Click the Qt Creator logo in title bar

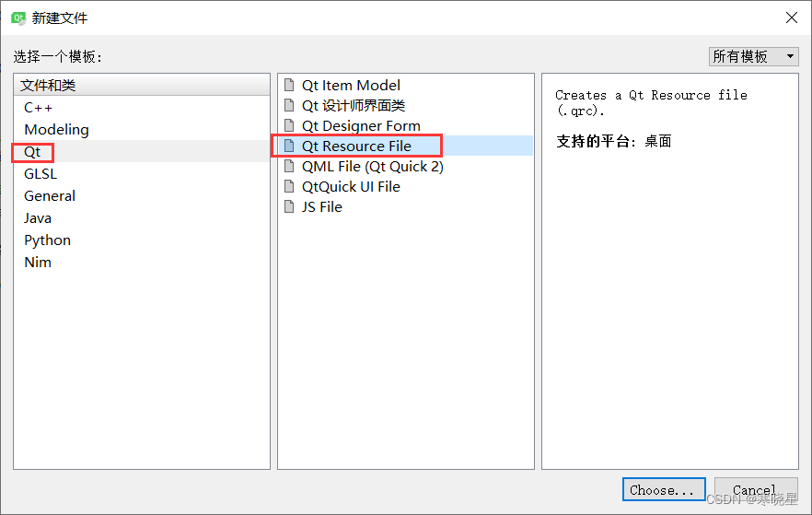pyautogui.click(x=18, y=18)
